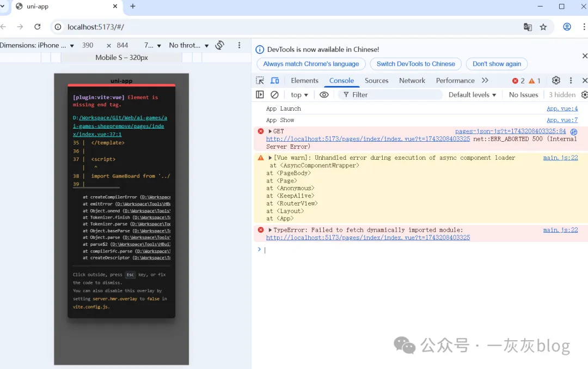Image resolution: width=588 pixels, height=369 pixels.
Task: Click the eye icon for live expression
Action: click(324, 95)
